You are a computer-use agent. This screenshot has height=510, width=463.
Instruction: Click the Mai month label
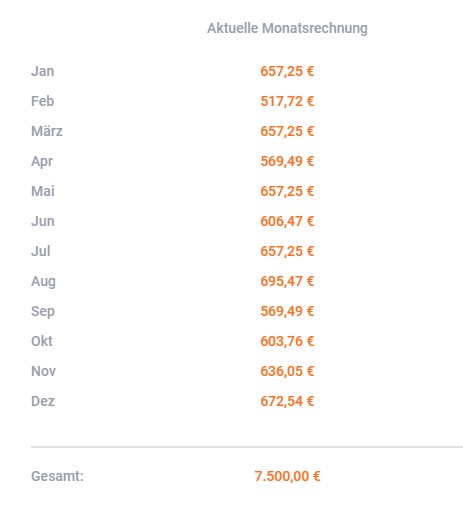pos(43,191)
